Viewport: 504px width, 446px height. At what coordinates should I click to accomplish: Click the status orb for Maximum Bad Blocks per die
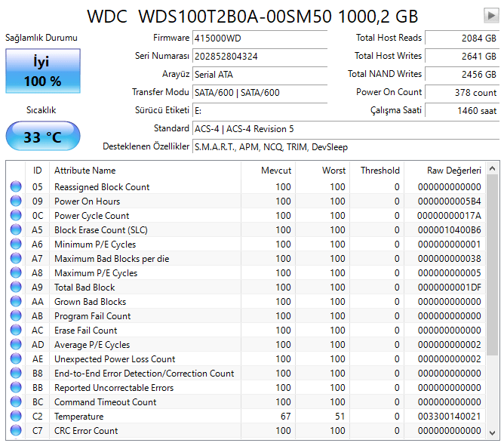point(16,258)
